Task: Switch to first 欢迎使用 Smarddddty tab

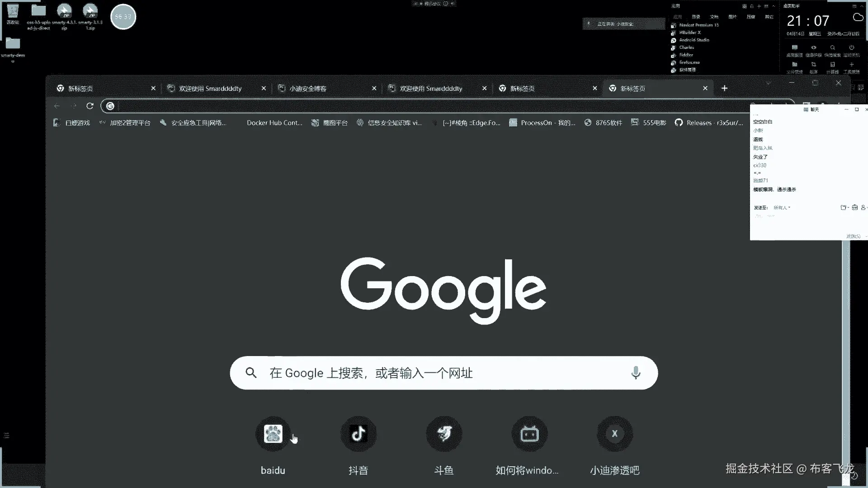Action: (210, 89)
